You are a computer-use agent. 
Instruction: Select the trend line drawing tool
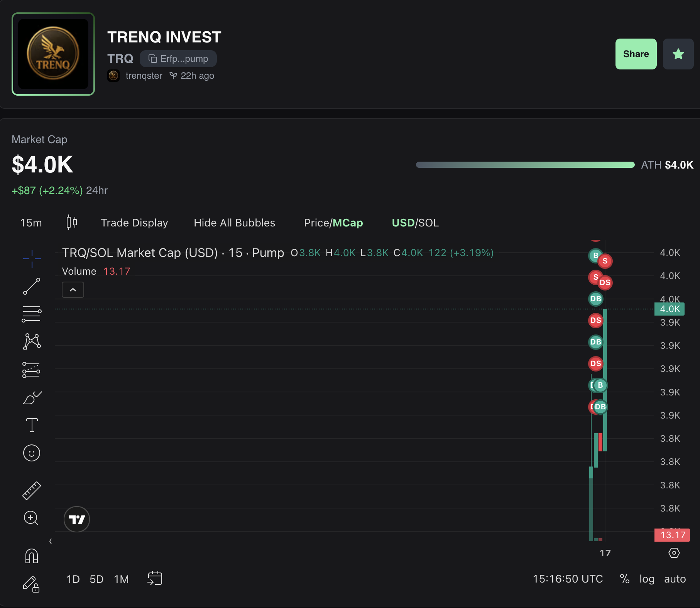point(32,286)
